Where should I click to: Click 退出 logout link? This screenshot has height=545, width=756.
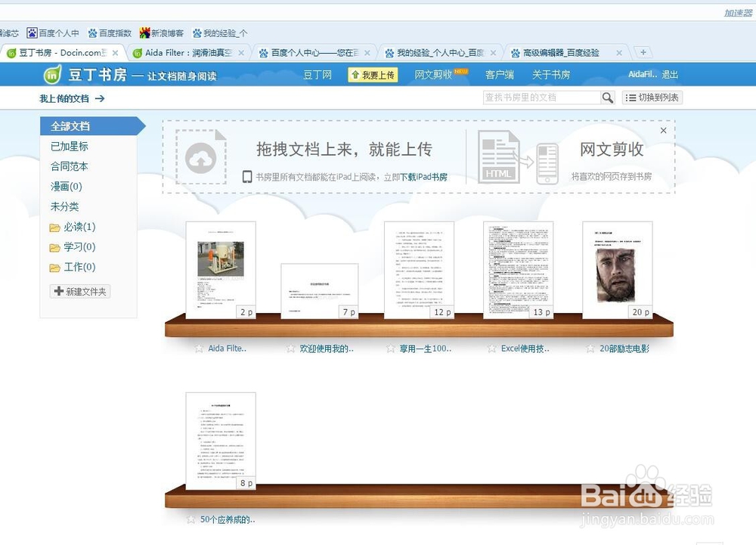[670, 75]
